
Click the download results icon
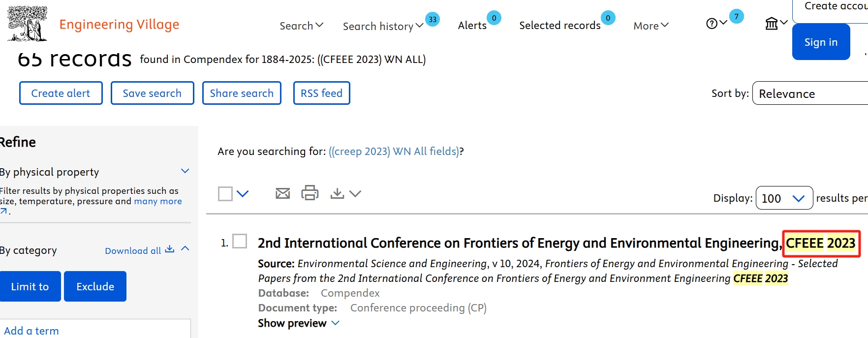coord(338,193)
